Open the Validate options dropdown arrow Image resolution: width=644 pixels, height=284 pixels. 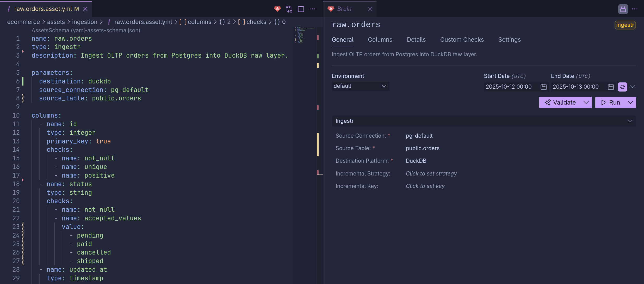click(x=586, y=102)
